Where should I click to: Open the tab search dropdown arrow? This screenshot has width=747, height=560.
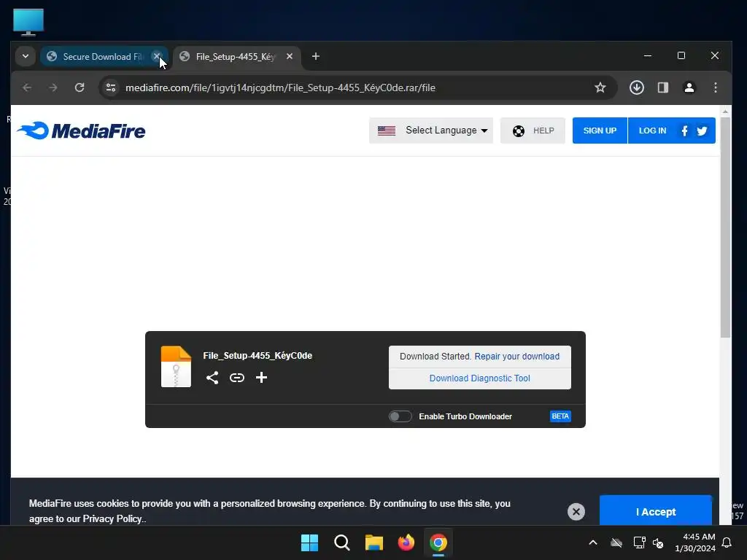coord(26,56)
